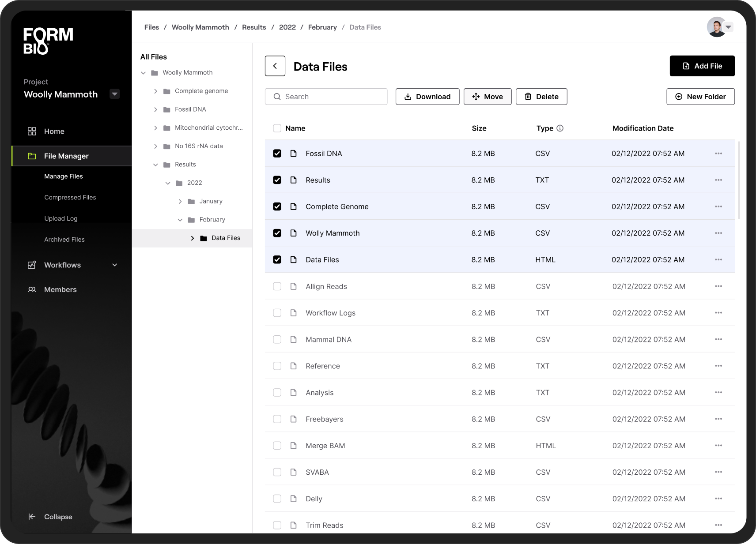
Task: Uncheck the Results file checkbox
Action: point(277,180)
